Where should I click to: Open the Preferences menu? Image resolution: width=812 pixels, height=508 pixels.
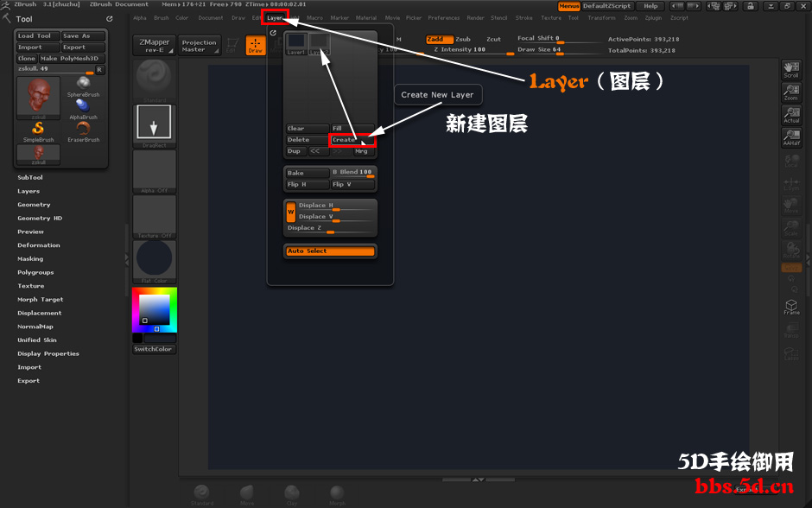tap(444, 18)
